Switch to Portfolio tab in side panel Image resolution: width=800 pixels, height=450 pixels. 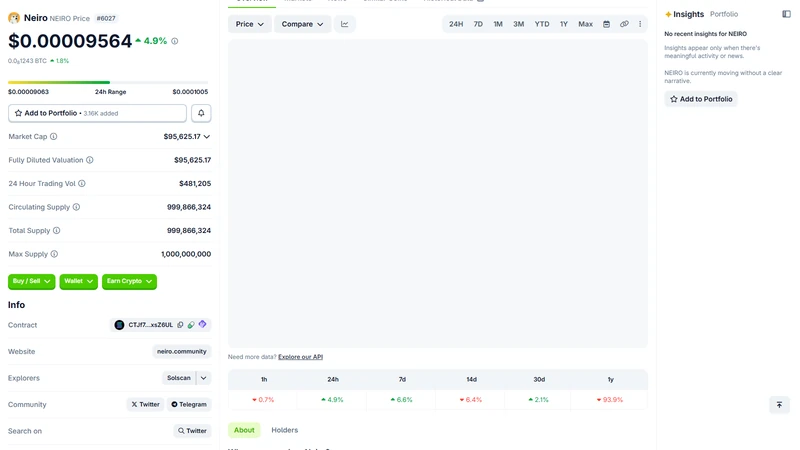coord(724,14)
